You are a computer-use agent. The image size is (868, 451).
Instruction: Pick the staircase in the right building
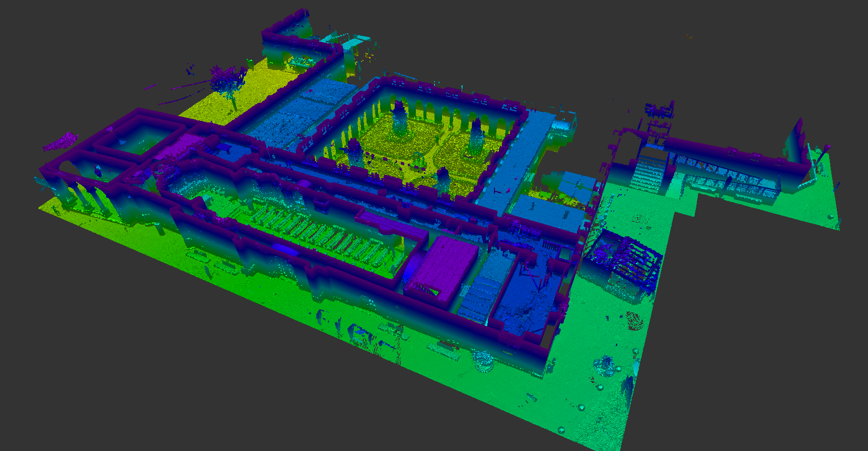[x=647, y=173]
